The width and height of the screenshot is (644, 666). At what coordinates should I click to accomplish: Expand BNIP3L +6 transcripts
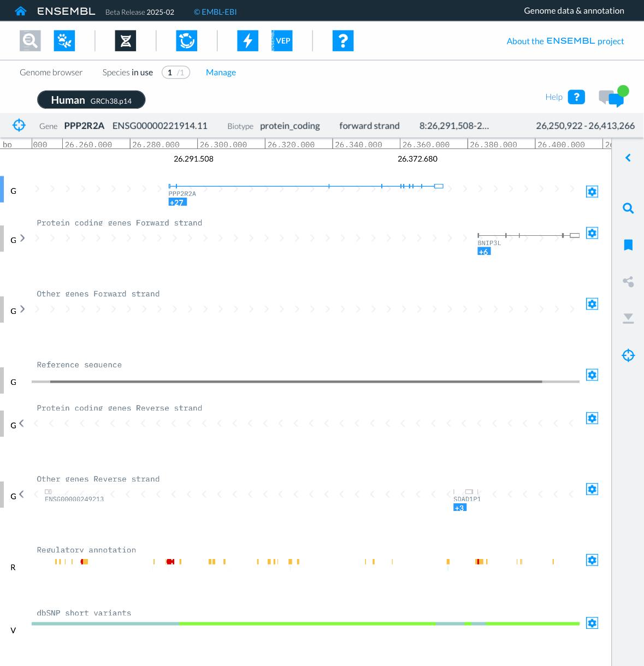pos(484,252)
